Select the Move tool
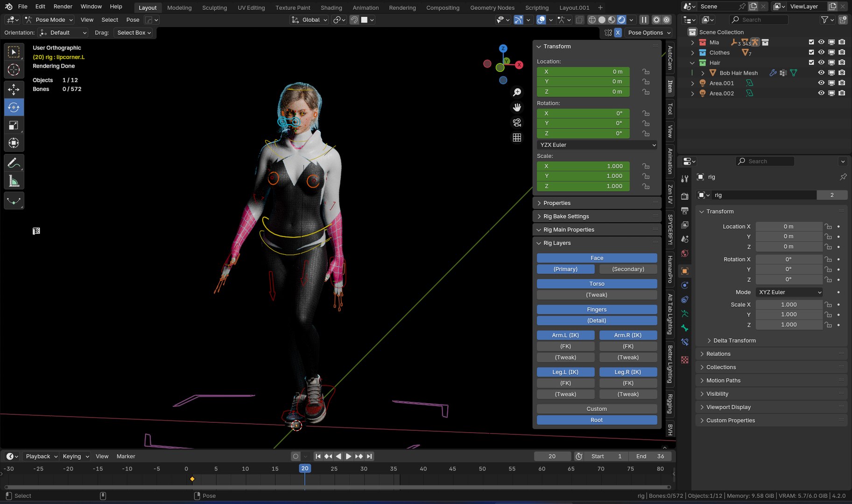The image size is (852, 504). click(x=14, y=89)
